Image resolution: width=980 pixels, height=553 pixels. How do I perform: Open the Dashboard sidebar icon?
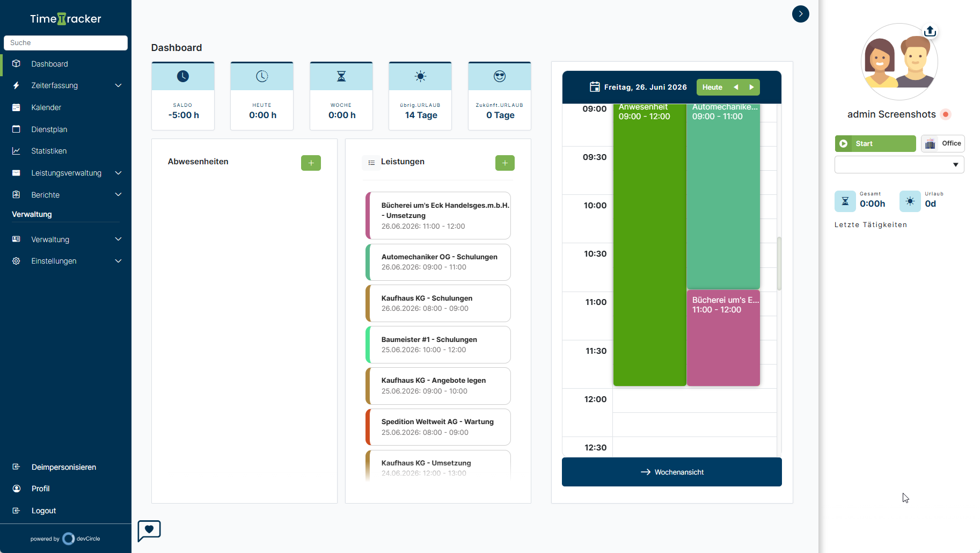[16, 63]
